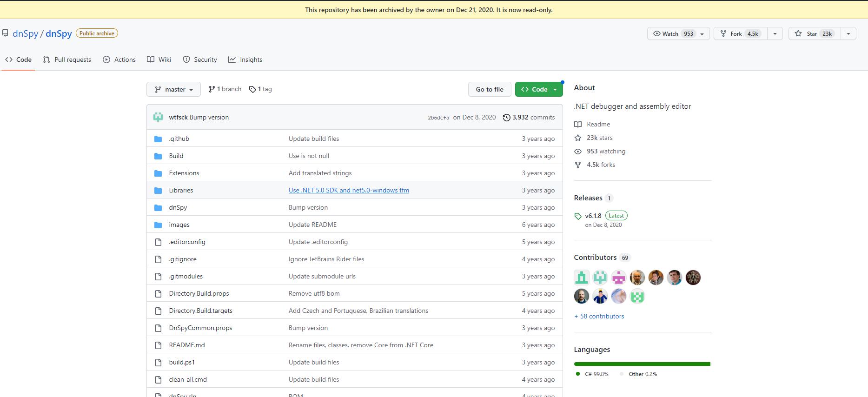
Task: Click the eye icon beside 953 watching
Action: click(578, 152)
